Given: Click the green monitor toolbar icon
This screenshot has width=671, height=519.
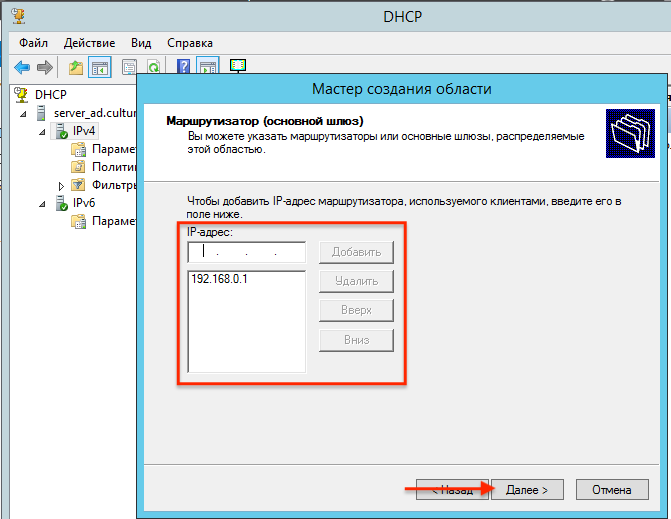Looking at the screenshot, I should point(238,66).
